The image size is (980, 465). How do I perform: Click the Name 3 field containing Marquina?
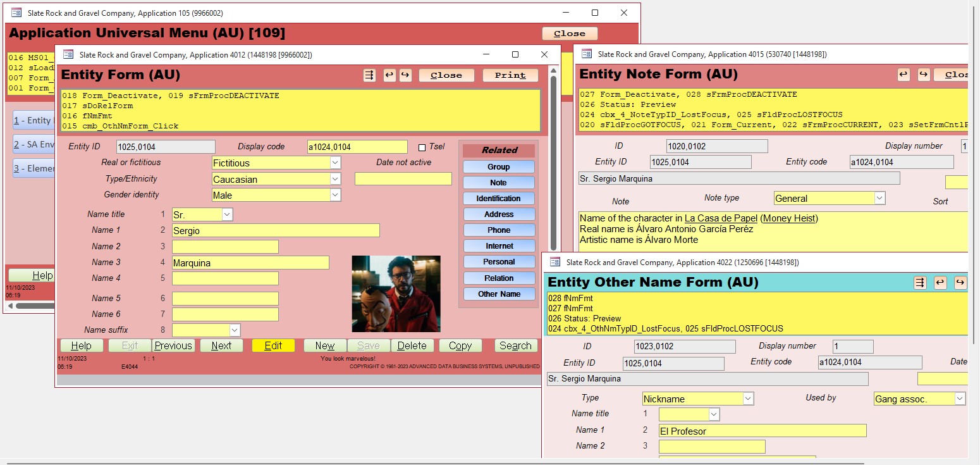[250, 263]
